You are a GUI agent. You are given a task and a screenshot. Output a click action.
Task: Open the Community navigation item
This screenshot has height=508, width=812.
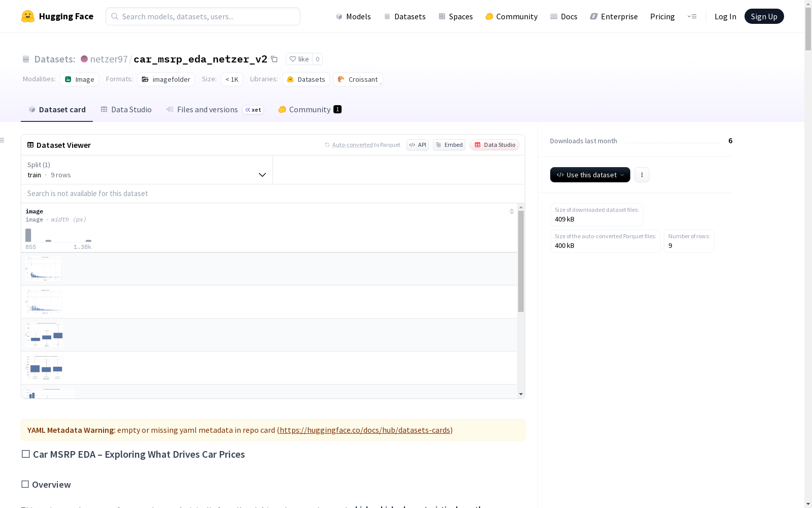tap(512, 16)
